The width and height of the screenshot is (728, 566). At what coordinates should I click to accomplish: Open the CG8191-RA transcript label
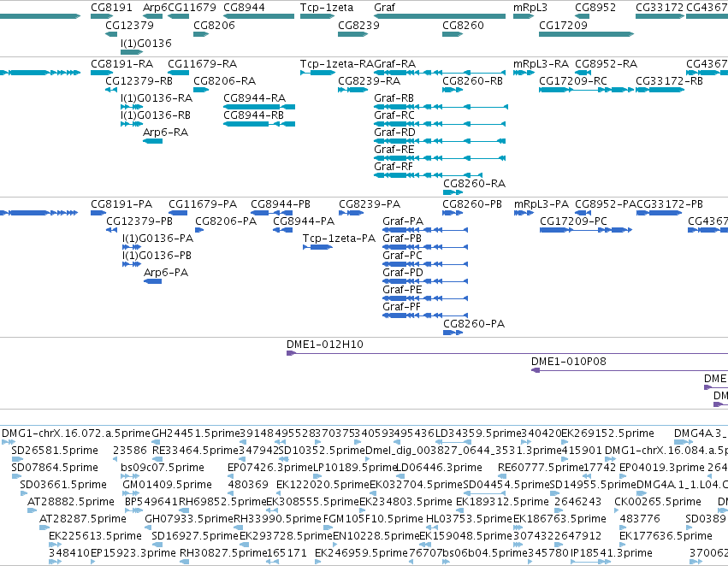click(121, 63)
